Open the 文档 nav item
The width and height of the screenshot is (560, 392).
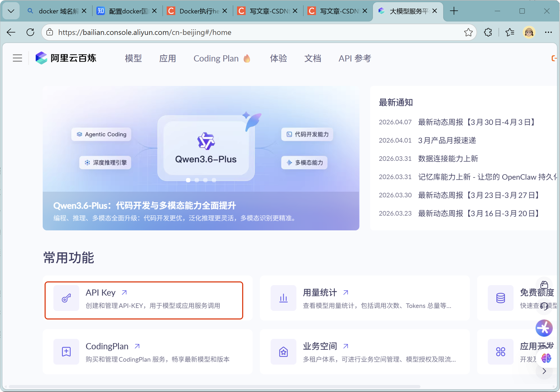tap(313, 58)
